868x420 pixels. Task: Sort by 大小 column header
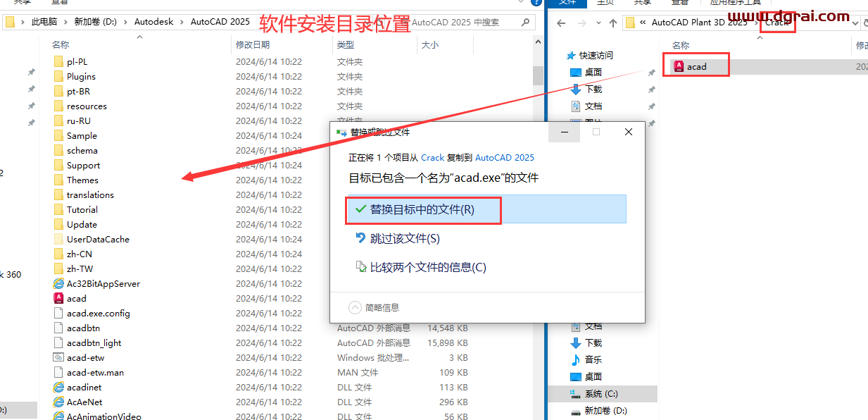(429, 44)
